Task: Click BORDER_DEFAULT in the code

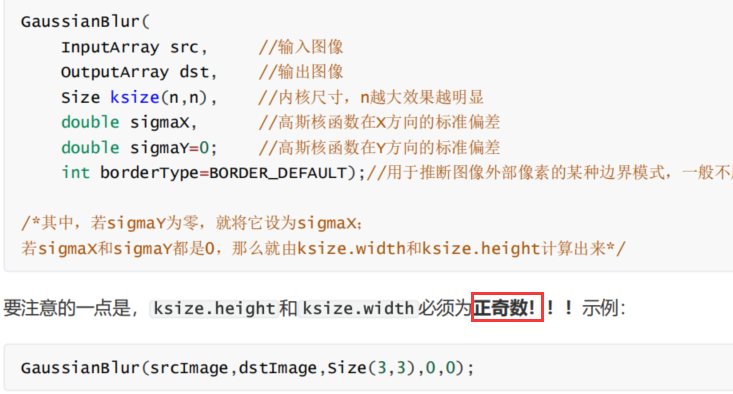Action: (278, 173)
